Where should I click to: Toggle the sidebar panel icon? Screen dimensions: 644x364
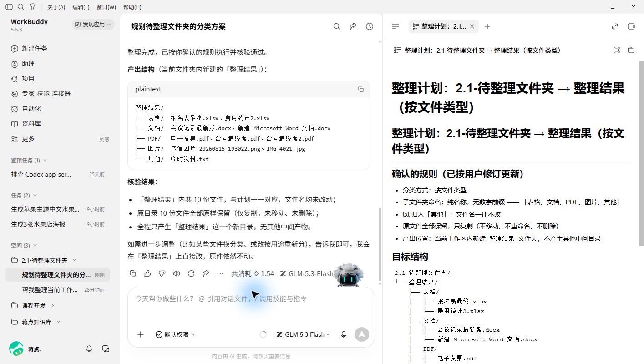pos(9,7)
